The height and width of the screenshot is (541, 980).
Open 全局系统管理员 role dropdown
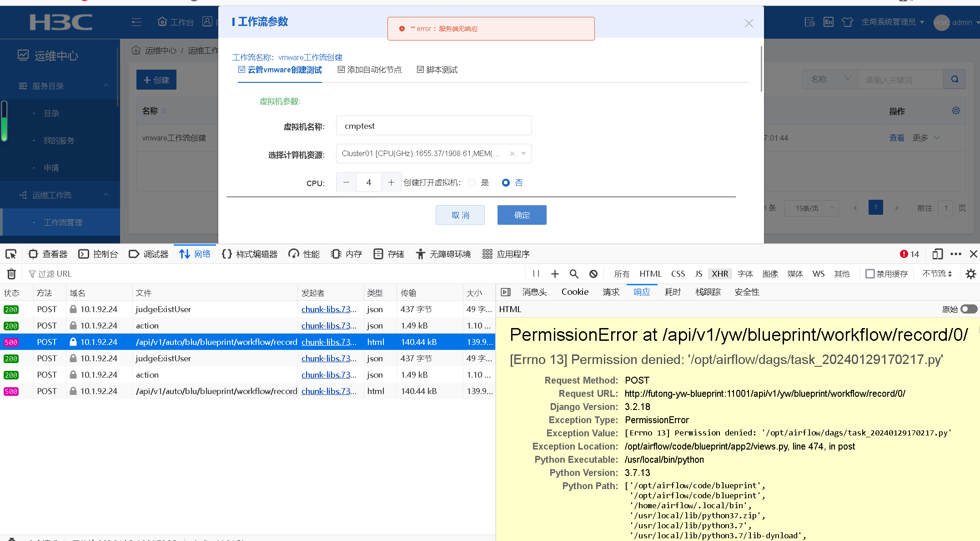click(893, 22)
